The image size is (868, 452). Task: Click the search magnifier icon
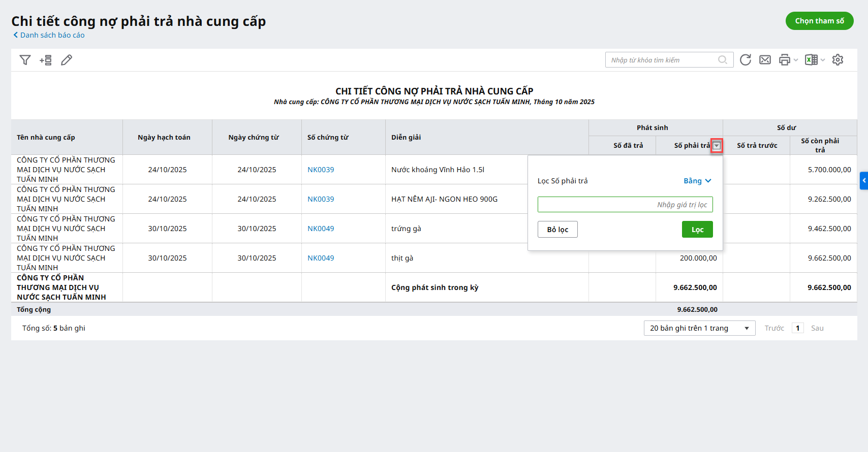click(722, 60)
